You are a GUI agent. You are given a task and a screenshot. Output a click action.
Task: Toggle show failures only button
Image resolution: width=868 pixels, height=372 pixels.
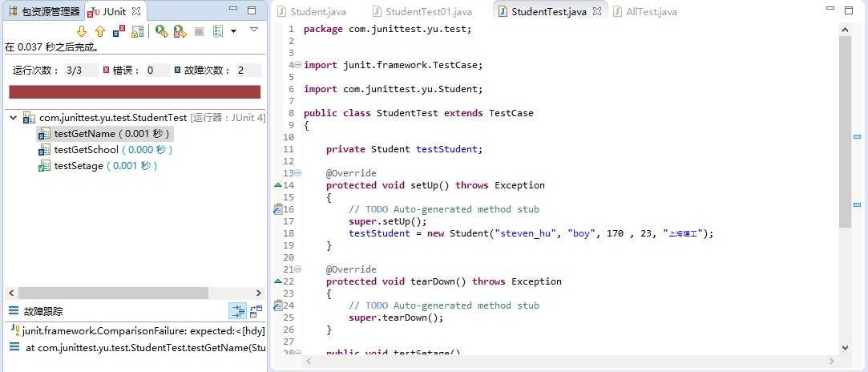(x=119, y=31)
